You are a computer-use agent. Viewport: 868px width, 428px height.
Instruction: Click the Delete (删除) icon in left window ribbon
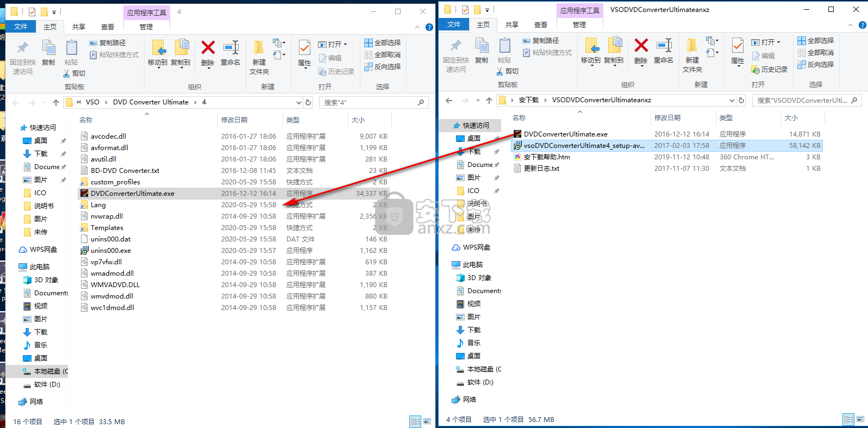208,48
